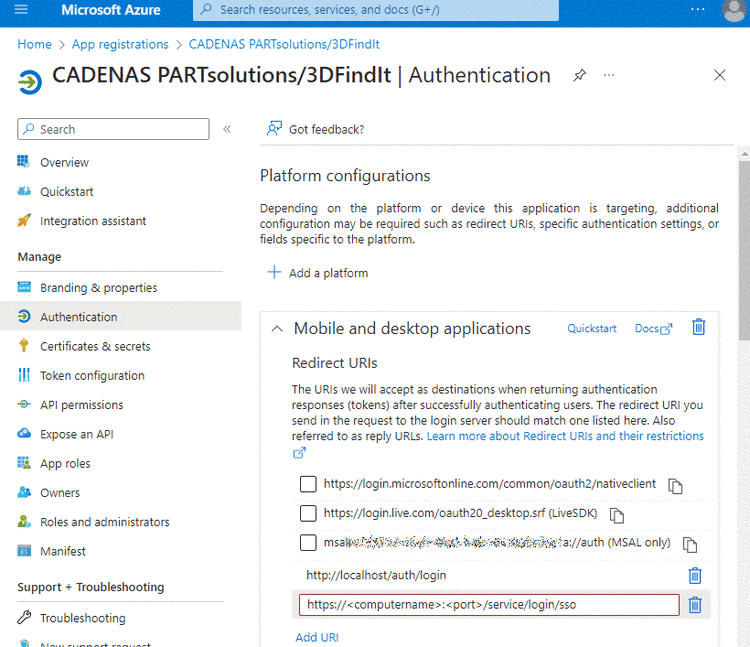Check the MSAL only auth URI checkbox

tap(308, 542)
